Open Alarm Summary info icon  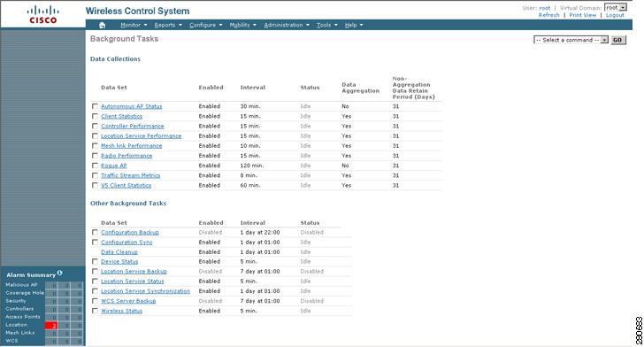pos(60,273)
